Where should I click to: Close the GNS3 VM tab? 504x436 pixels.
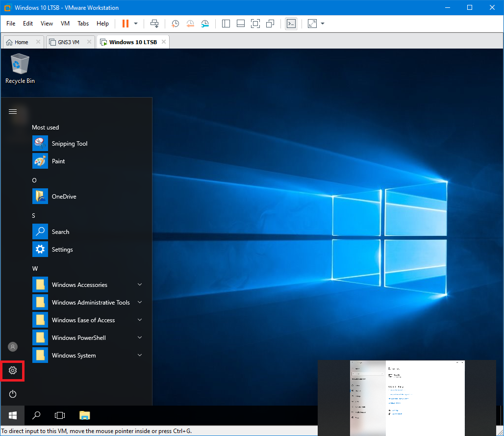[x=89, y=42]
